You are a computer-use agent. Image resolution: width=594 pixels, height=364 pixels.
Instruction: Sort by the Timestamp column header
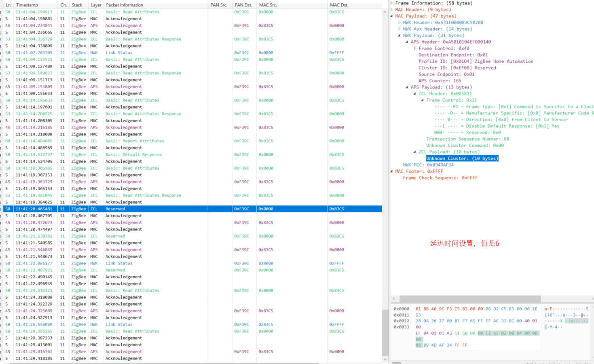(36, 5)
